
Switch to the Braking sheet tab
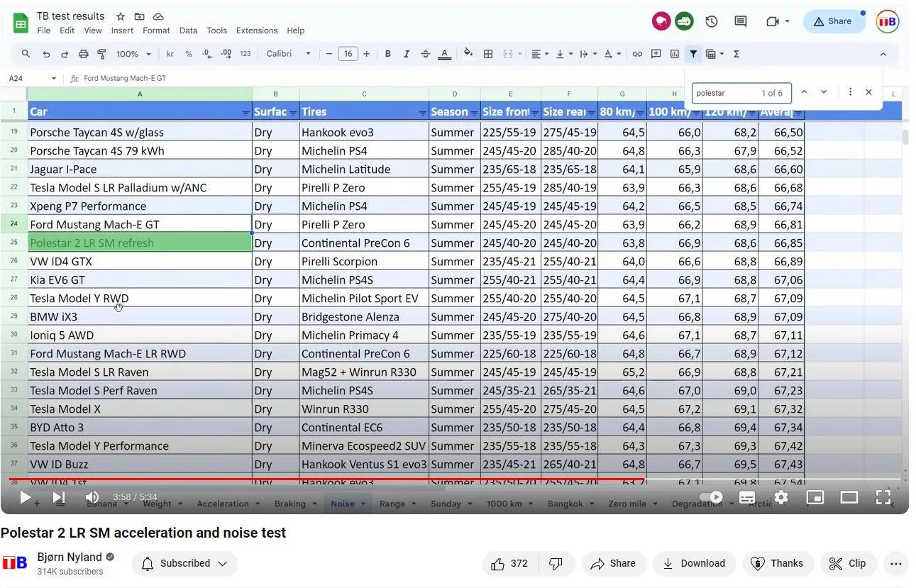point(295,504)
